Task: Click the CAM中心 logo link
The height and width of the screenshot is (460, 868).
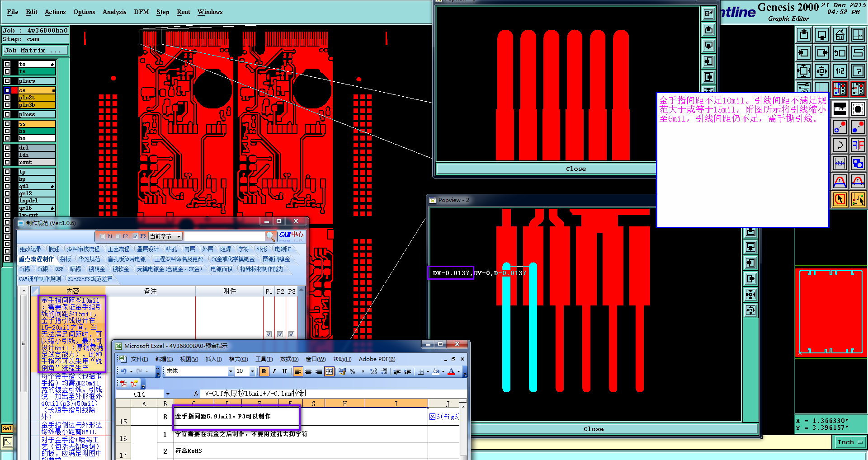Action: tap(291, 235)
